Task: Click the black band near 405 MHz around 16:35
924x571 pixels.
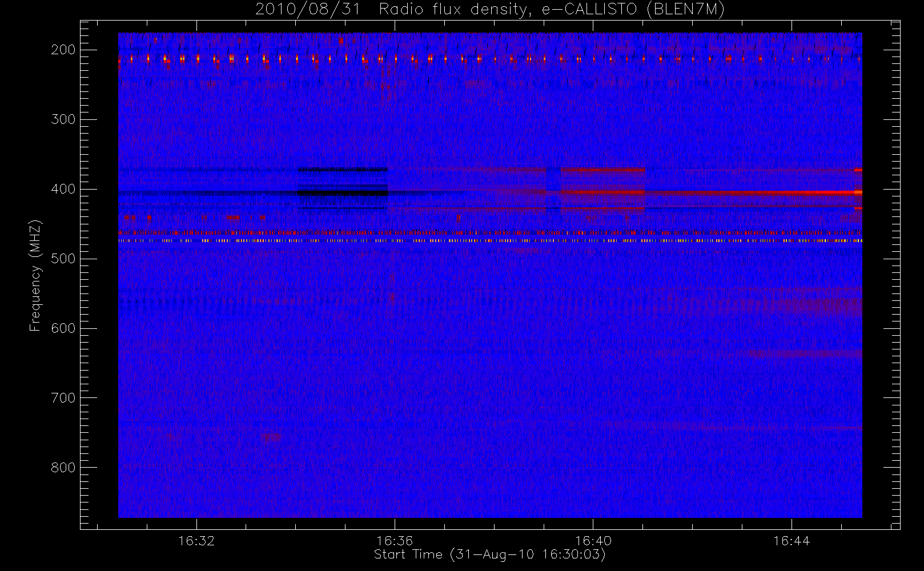Action: pyautogui.click(x=343, y=193)
